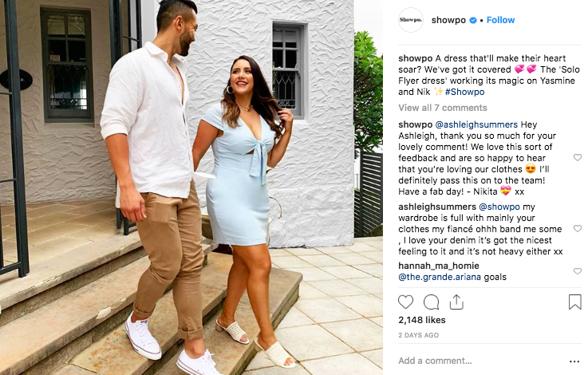Save the post with the bookmark icon
The width and height of the screenshot is (588, 375).
[574, 302]
